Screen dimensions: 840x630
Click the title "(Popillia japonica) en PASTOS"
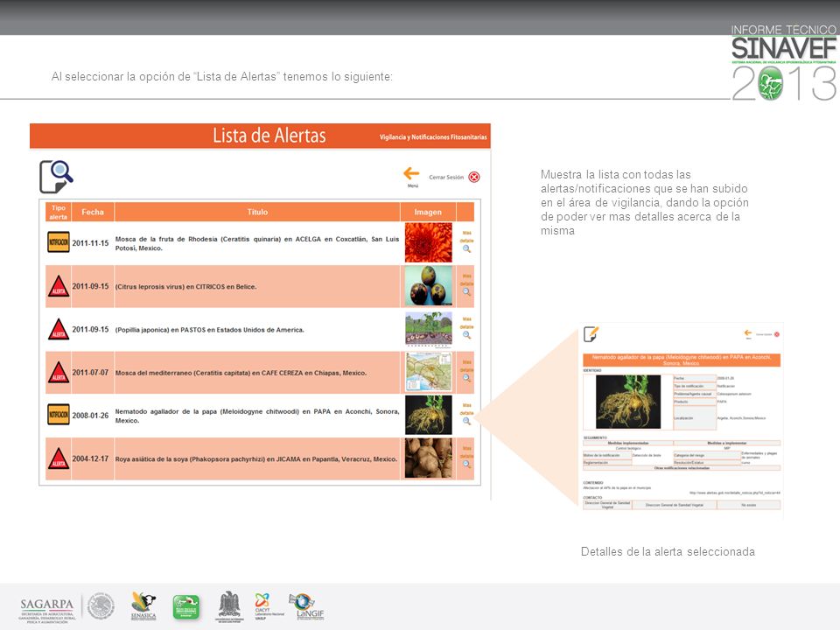(161, 330)
